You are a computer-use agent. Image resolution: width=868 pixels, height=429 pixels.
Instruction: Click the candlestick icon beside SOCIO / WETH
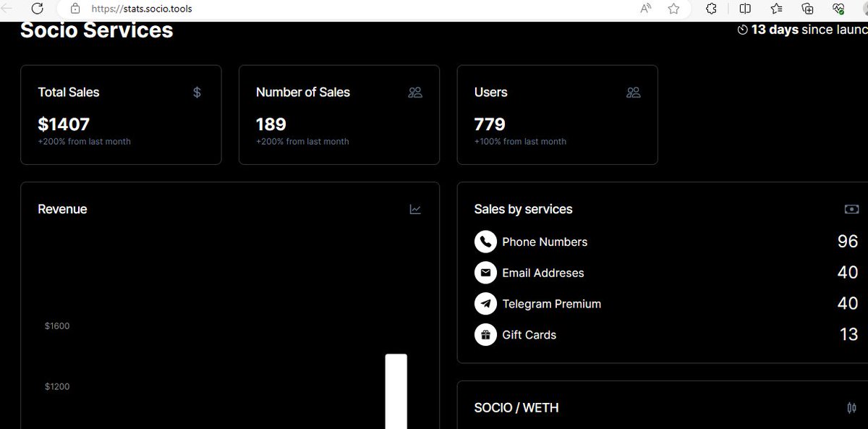pyautogui.click(x=851, y=408)
